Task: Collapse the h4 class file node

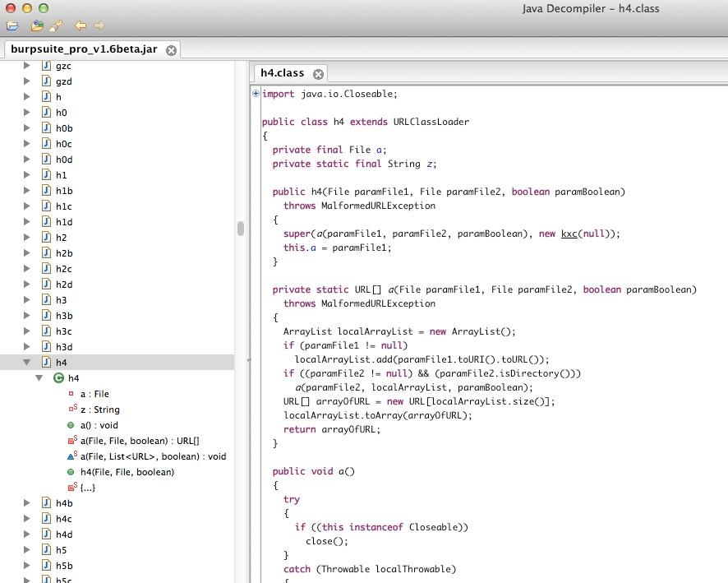Action: 26,363
